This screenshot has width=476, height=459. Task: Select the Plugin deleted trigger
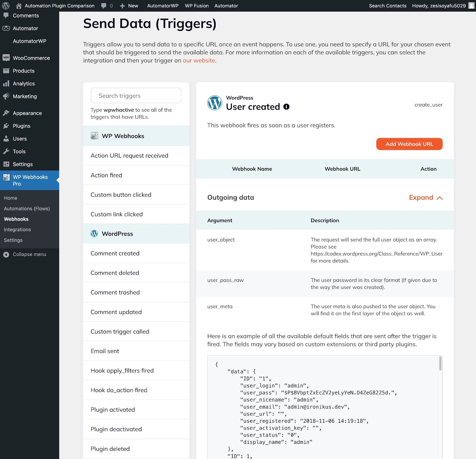(136, 449)
